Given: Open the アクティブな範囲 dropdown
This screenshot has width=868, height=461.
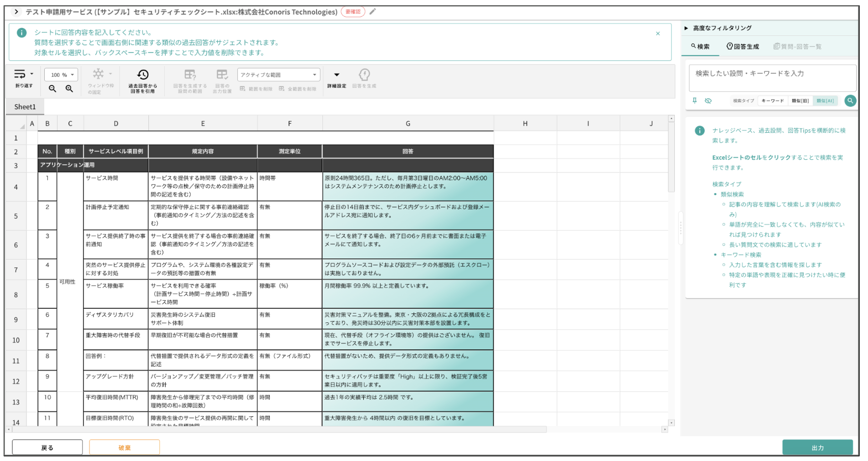Looking at the screenshot, I should coord(279,74).
